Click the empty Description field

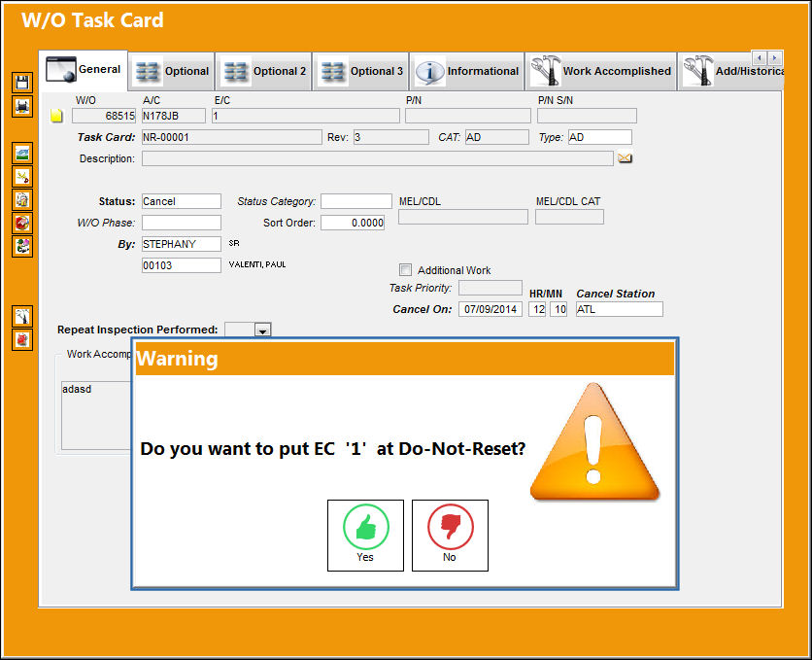point(378,158)
